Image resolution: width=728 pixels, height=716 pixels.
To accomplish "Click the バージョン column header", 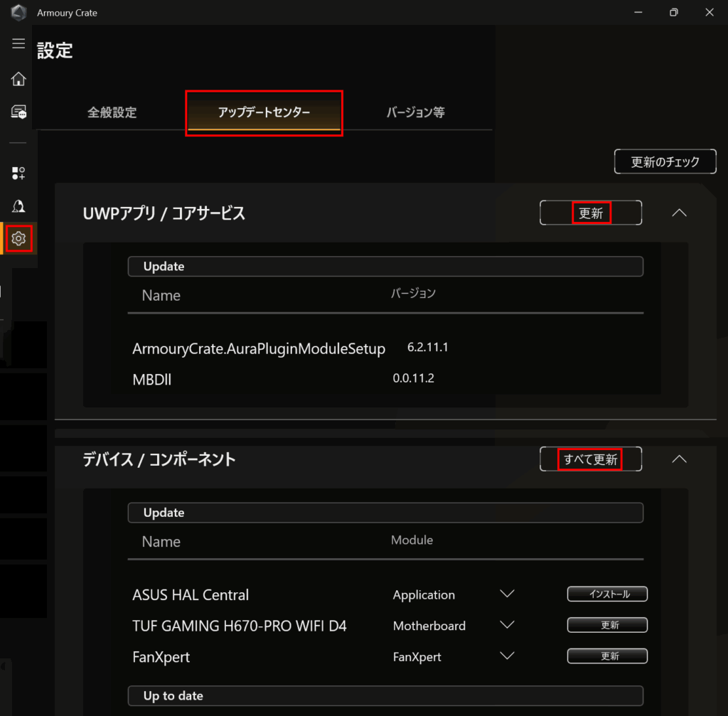I will click(x=413, y=294).
